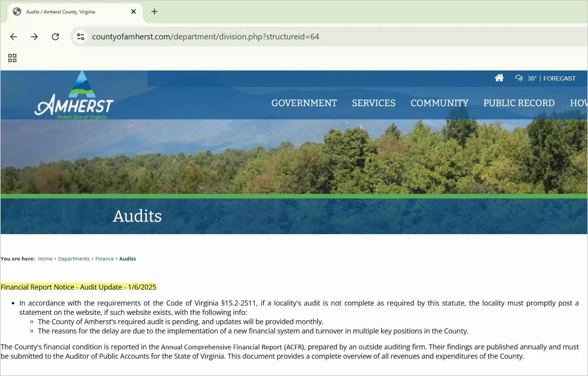This screenshot has width=588, height=376.
Task: Open the PUBLIC RECORD menu
Action: 519,103
